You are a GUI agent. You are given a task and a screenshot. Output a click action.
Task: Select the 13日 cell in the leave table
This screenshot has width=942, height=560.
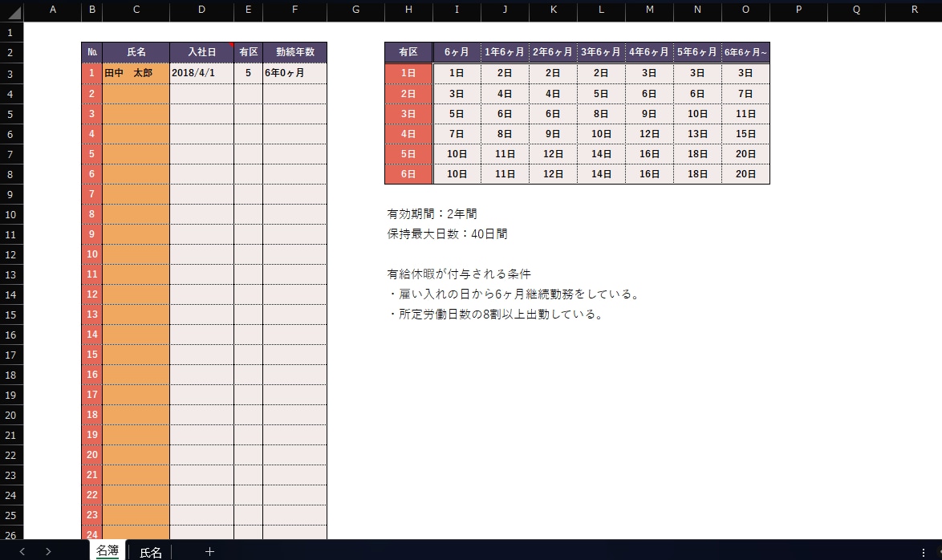[697, 133]
